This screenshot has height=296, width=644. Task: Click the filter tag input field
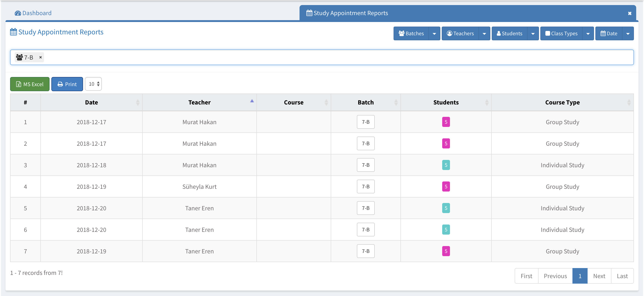pyautogui.click(x=325, y=57)
